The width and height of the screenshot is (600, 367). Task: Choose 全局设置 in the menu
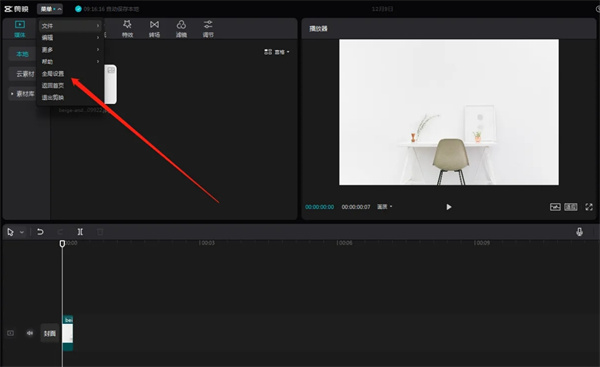[x=53, y=73]
